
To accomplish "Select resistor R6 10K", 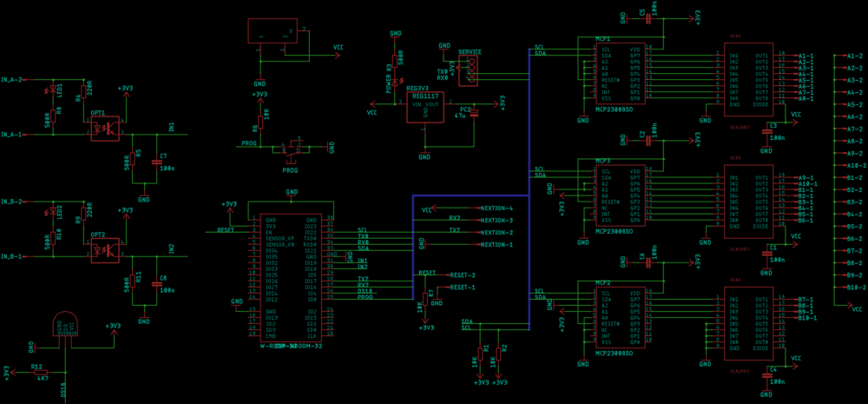I will point(260,122).
